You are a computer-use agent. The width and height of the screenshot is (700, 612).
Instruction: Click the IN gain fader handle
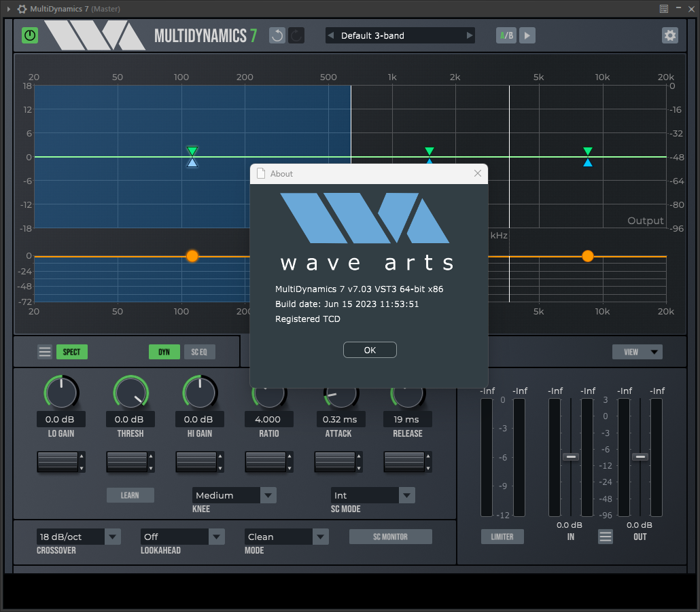(571, 456)
